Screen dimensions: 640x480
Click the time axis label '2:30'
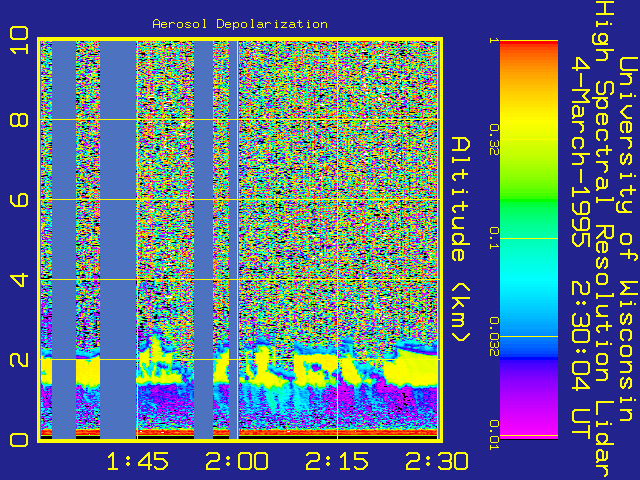[x=437, y=461]
